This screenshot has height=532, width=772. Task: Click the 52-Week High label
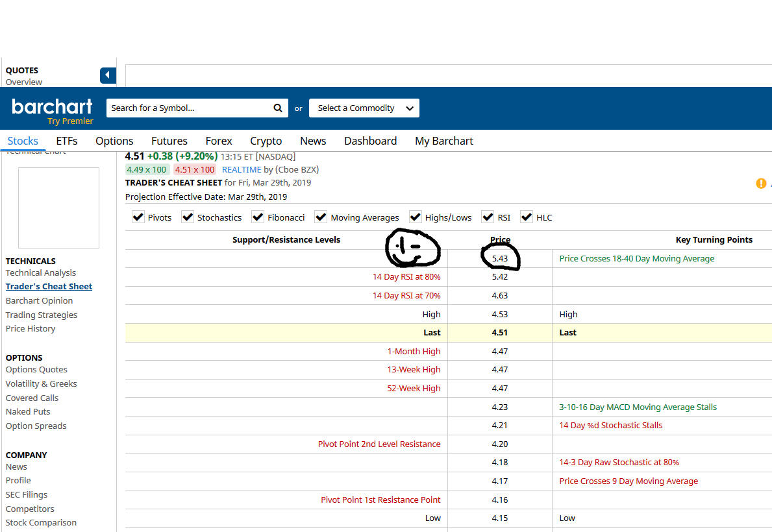414,389
